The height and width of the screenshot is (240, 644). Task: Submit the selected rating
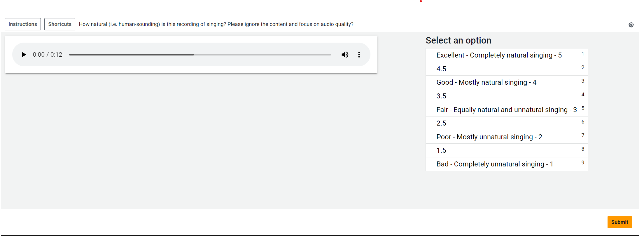tap(619, 222)
